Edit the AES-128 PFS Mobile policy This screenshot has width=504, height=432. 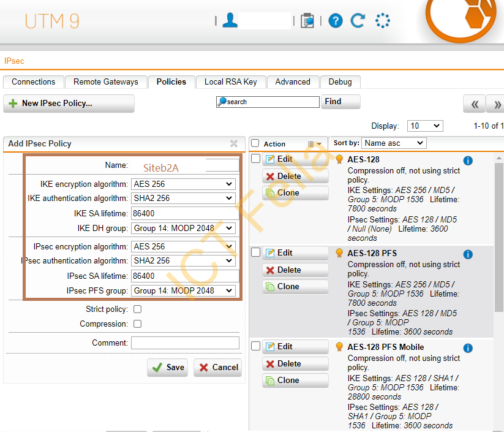[x=295, y=346]
